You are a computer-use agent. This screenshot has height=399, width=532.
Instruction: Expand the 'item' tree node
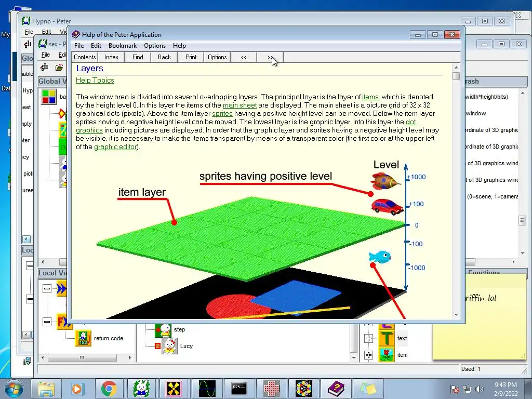[x=368, y=355]
